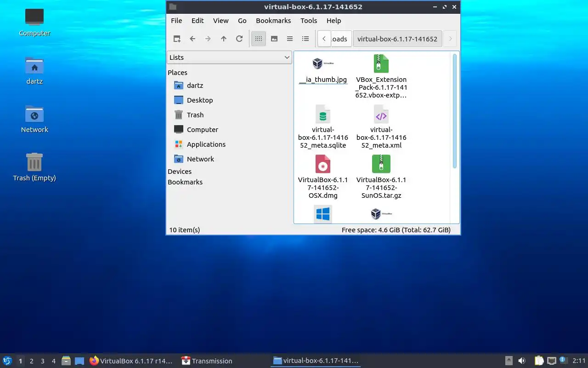This screenshot has width=588, height=368.
Task: Open the clipboard manager tray icon
Action: [539, 361]
